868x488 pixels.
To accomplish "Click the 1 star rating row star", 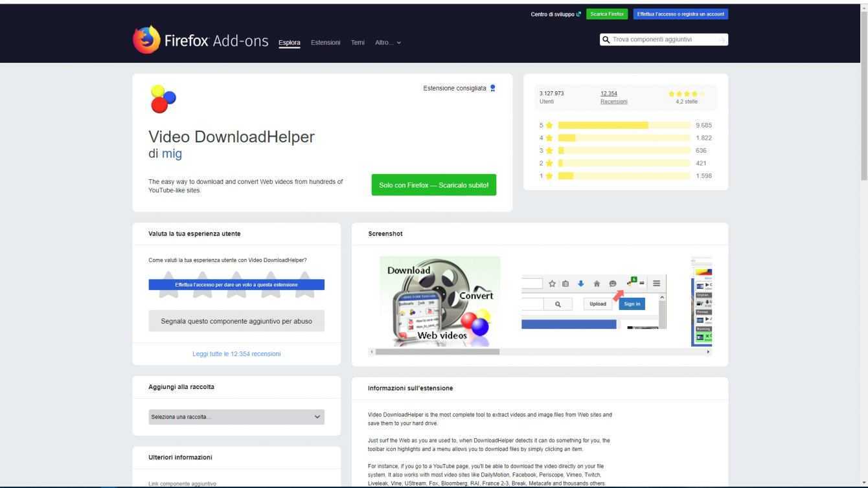I will (x=549, y=175).
